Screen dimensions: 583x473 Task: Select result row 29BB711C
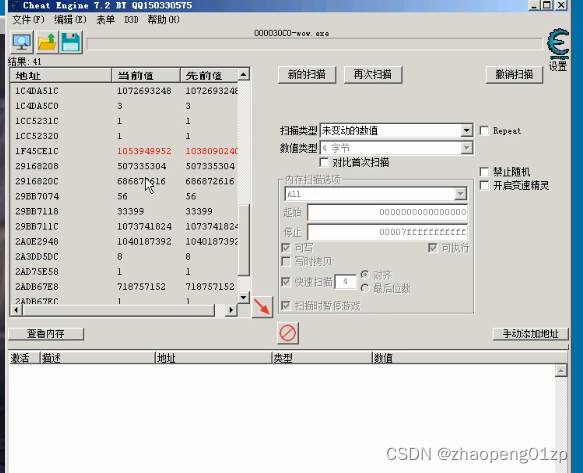tap(124, 226)
